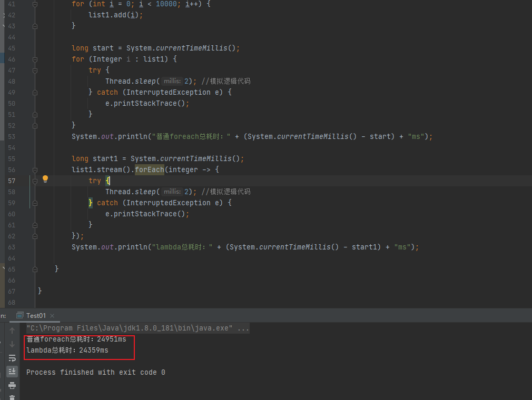Jump to next message with down arrow
This screenshot has height=400, width=532.
coord(12,345)
